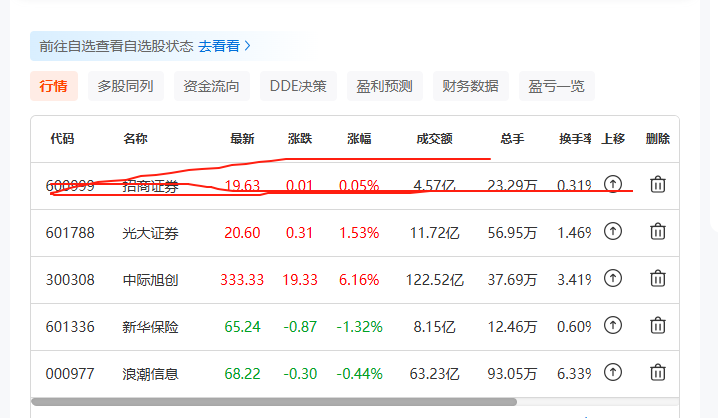Click the 6.16% change value
Screen dimensions: 718x418
coord(359,280)
